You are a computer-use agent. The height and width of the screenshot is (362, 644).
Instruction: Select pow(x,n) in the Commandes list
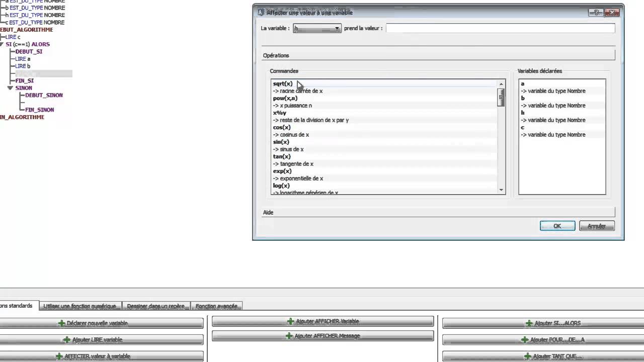tap(285, 98)
